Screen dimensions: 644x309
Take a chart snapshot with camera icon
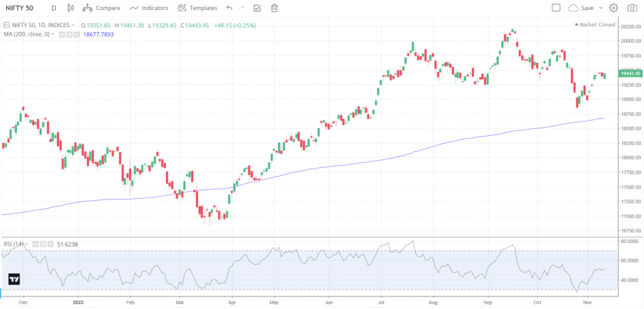tap(631, 8)
